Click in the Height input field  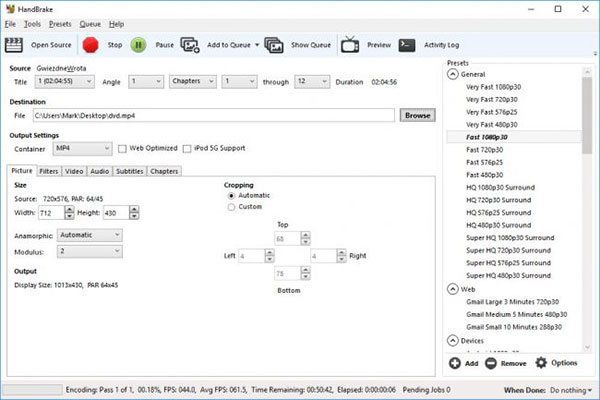tap(116, 213)
